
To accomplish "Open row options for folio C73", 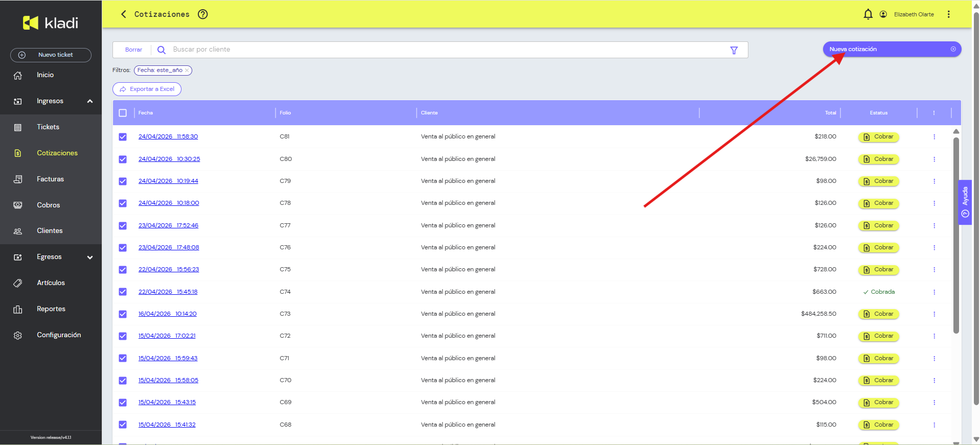I will pos(934,314).
